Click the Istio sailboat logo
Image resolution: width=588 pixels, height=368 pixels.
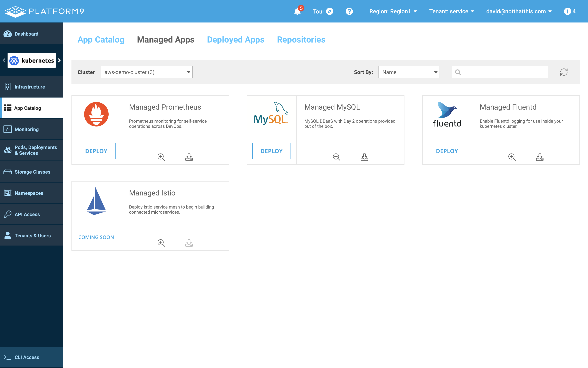point(96,201)
